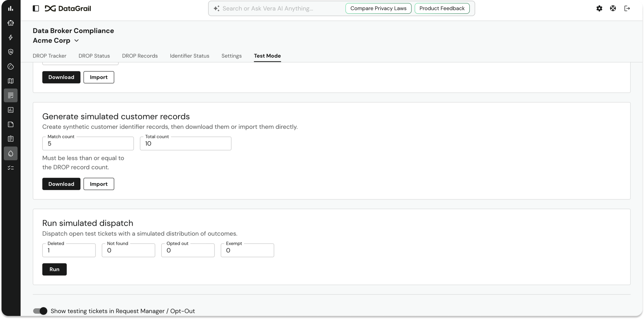Select the Test Mode tab

[x=267, y=56]
